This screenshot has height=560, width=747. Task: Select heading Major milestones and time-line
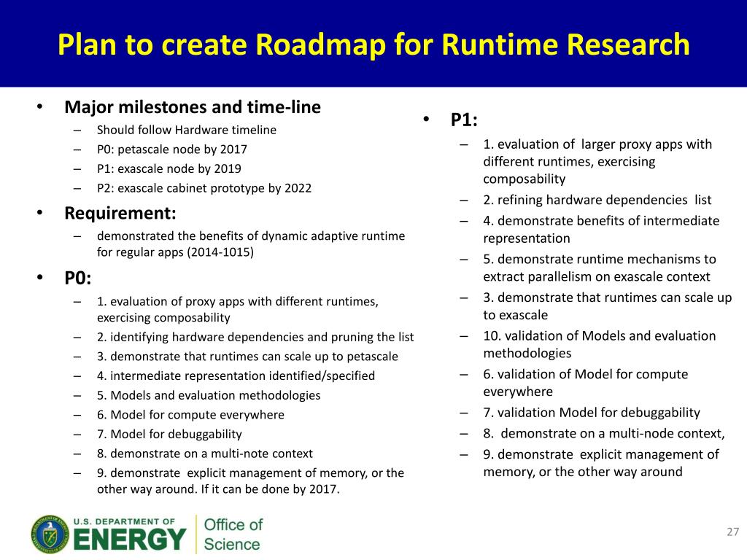click(x=193, y=107)
